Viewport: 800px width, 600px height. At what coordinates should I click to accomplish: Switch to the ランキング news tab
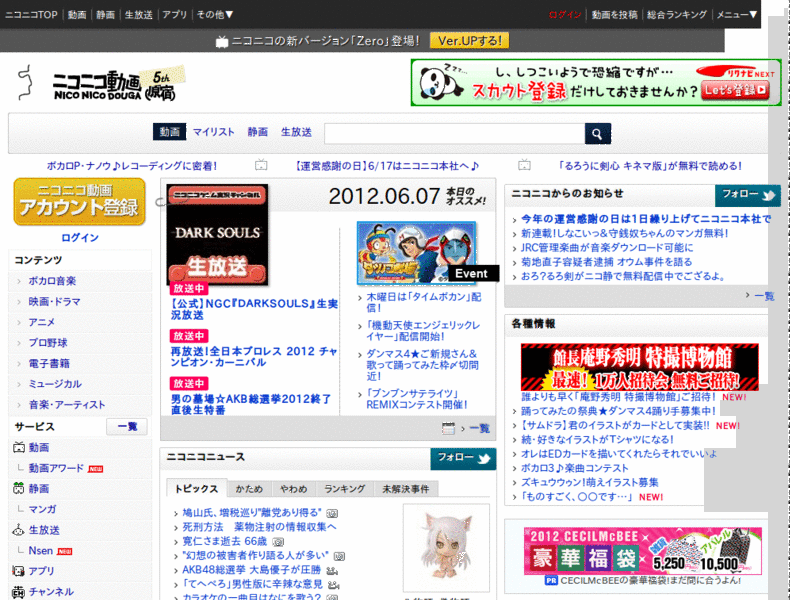click(345, 489)
